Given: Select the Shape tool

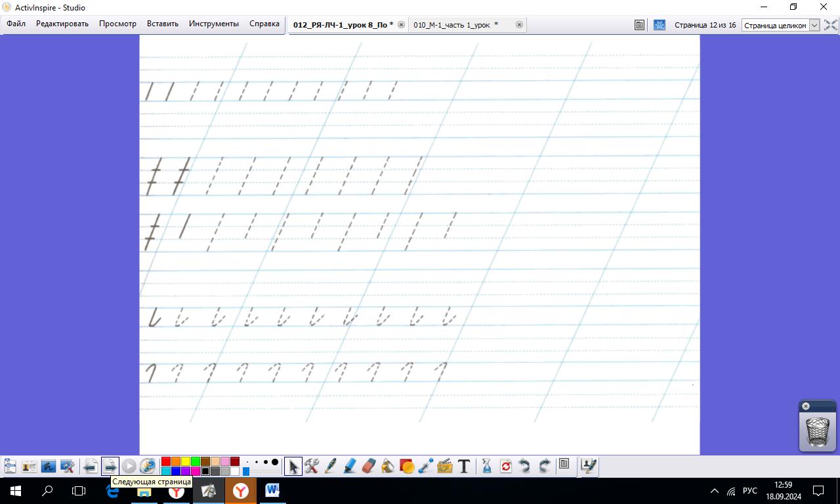Looking at the screenshot, I should coord(407,466).
